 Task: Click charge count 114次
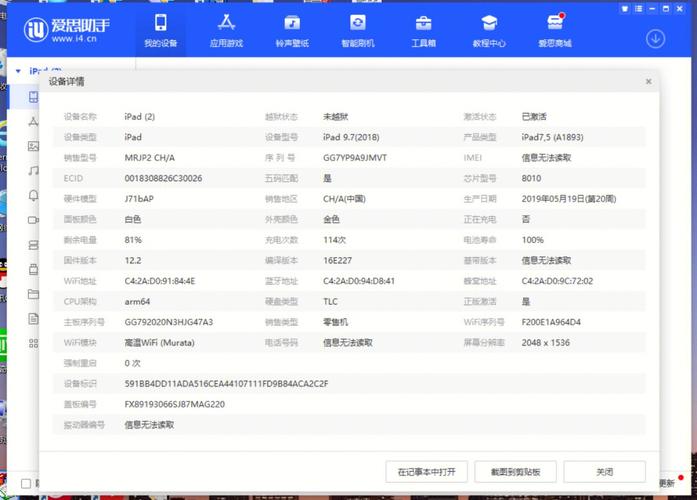[x=334, y=240]
